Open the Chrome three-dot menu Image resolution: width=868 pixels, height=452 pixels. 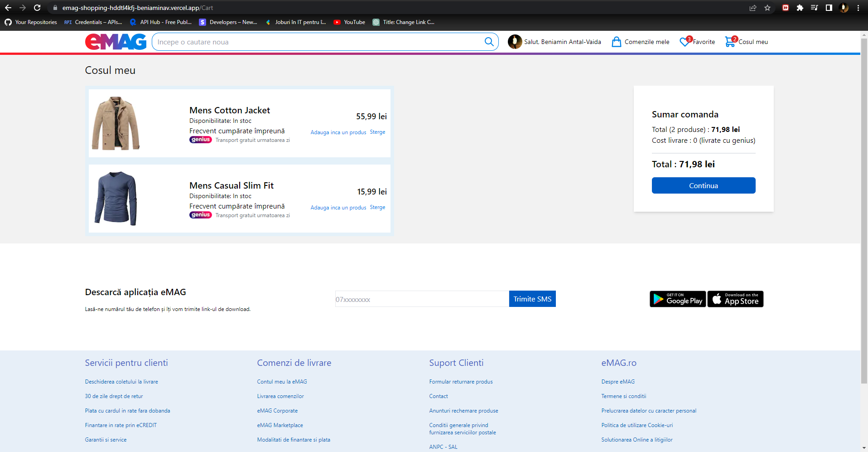click(x=858, y=8)
